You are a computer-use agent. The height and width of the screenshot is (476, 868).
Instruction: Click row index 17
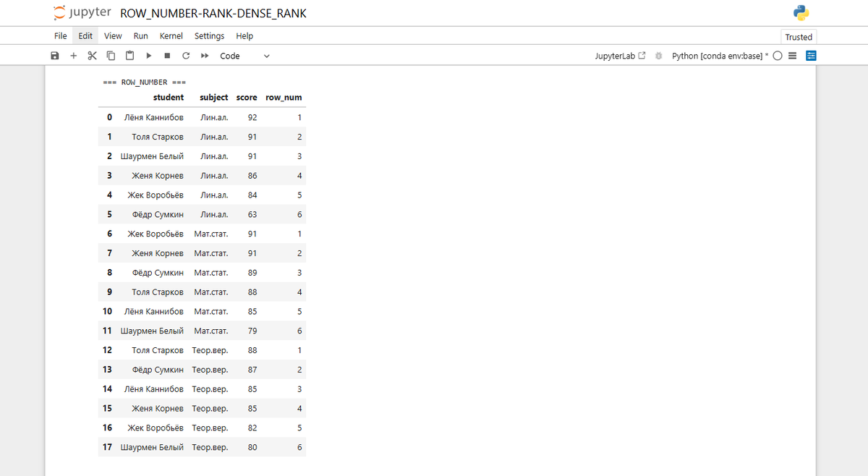tap(107, 447)
